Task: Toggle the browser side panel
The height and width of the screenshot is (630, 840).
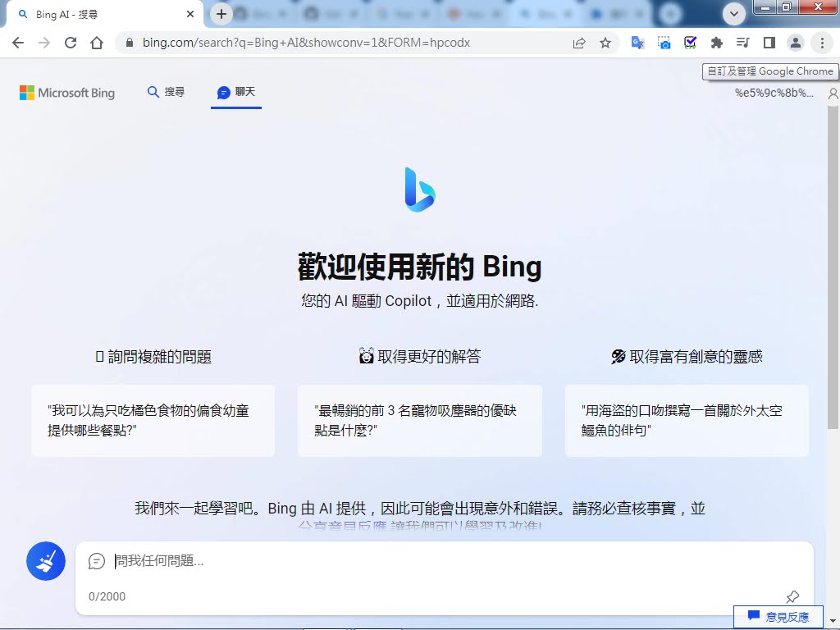Action: point(769,43)
